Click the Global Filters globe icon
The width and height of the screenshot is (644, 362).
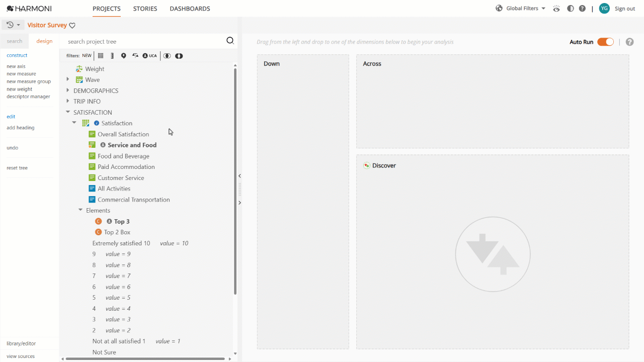click(x=499, y=8)
